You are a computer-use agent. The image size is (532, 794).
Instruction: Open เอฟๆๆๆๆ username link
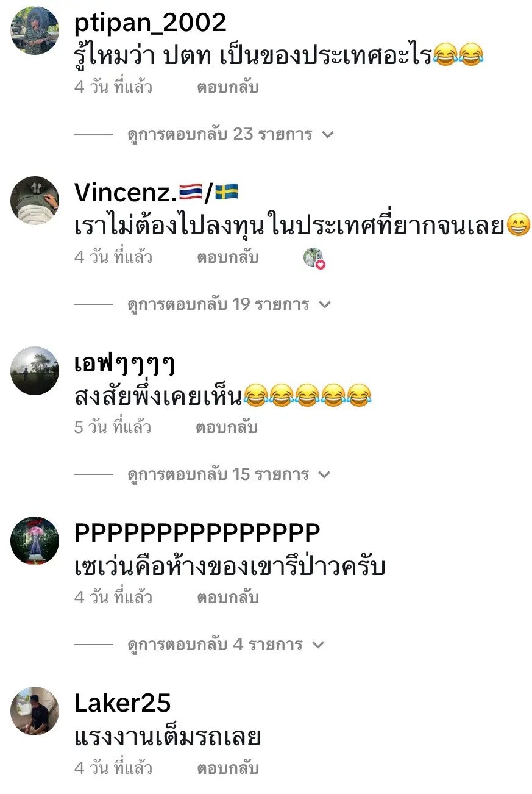pos(125,365)
